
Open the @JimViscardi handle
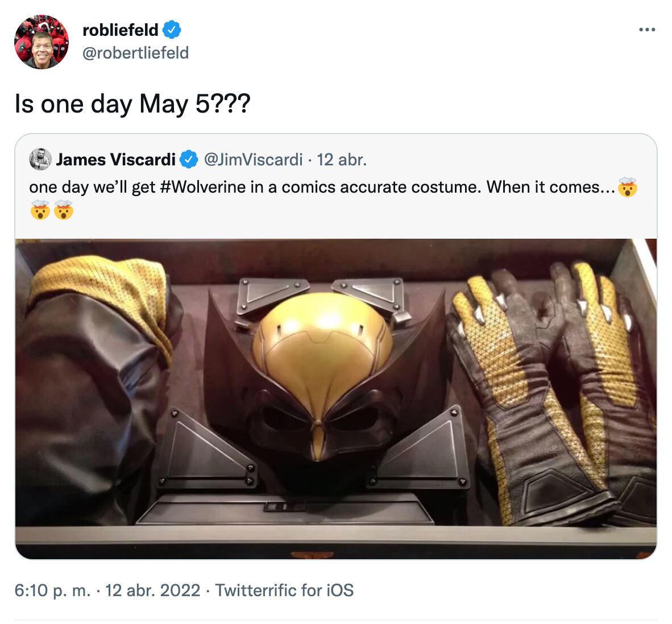[252, 160]
